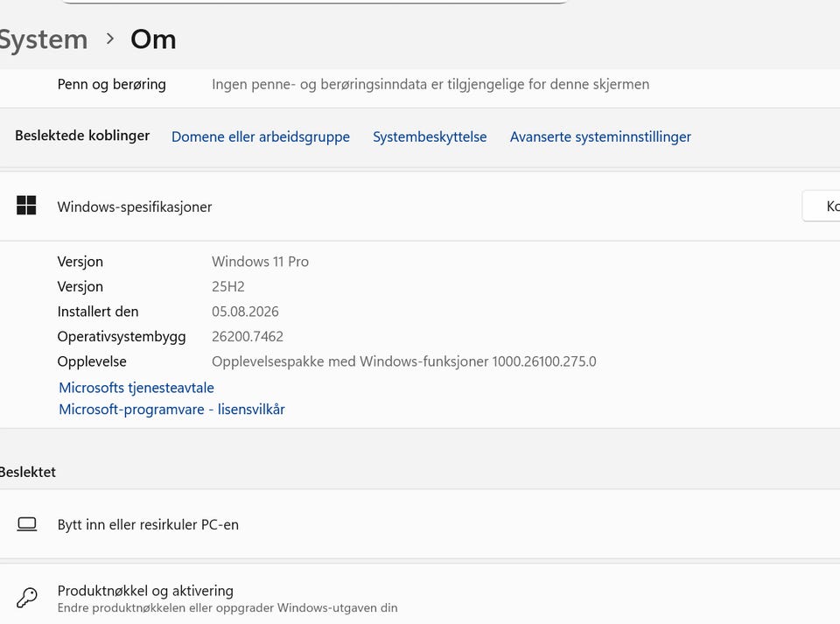The width and height of the screenshot is (840, 624).
Task: Open Microsofts tjenesteavtale link
Action: tap(136, 388)
